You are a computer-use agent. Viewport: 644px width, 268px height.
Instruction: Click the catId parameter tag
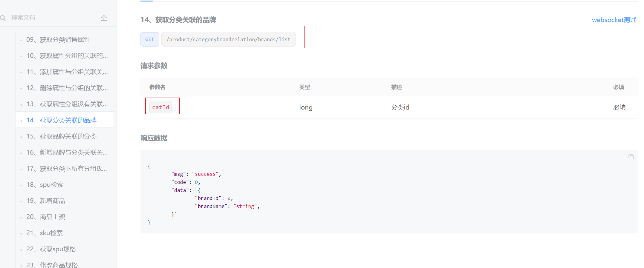point(161,107)
